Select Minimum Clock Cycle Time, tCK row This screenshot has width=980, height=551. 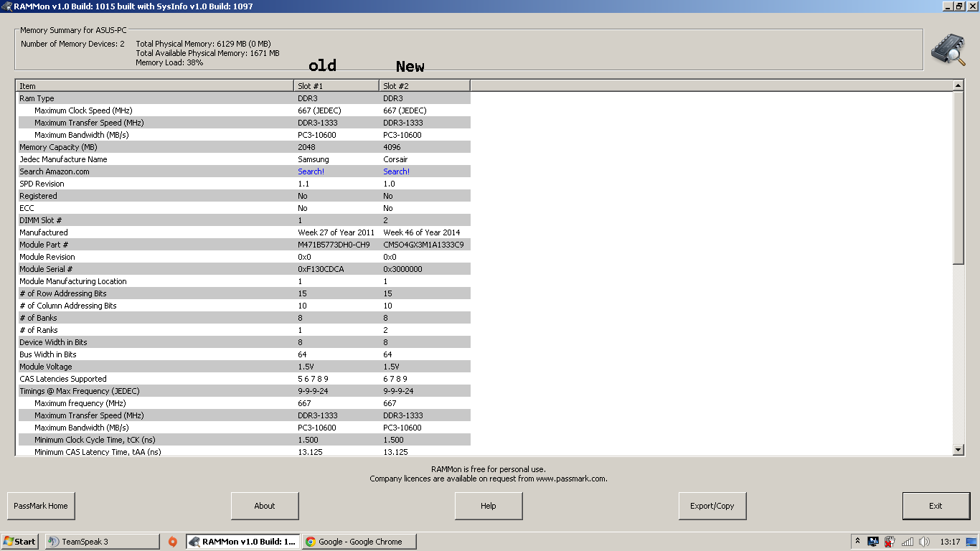(243, 440)
